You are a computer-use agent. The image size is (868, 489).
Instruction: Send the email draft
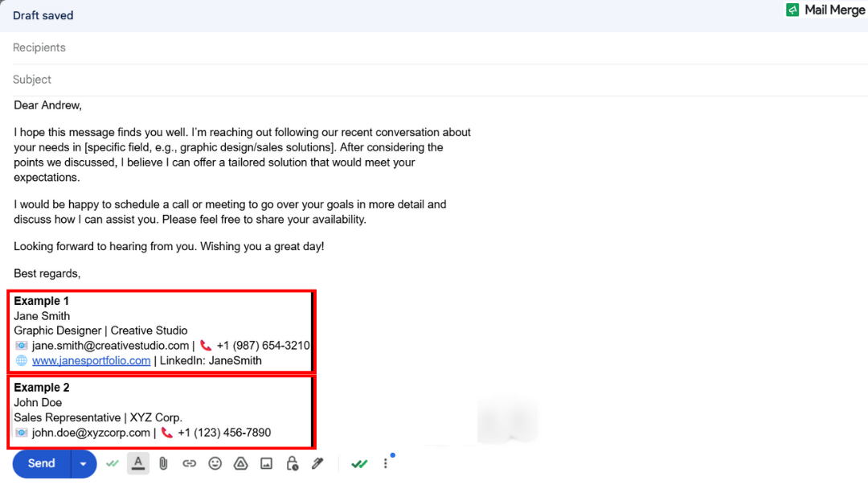pyautogui.click(x=42, y=463)
